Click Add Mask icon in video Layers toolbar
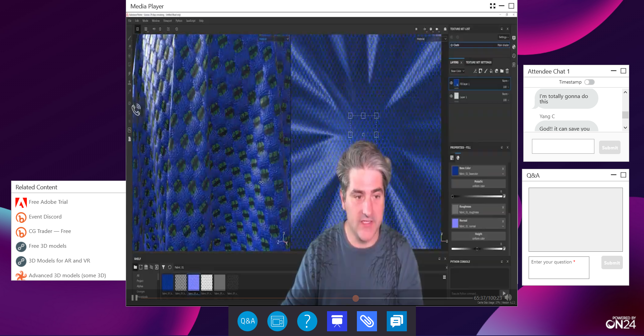Image resolution: width=644 pixels, height=336 pixels. click(480, 71)
